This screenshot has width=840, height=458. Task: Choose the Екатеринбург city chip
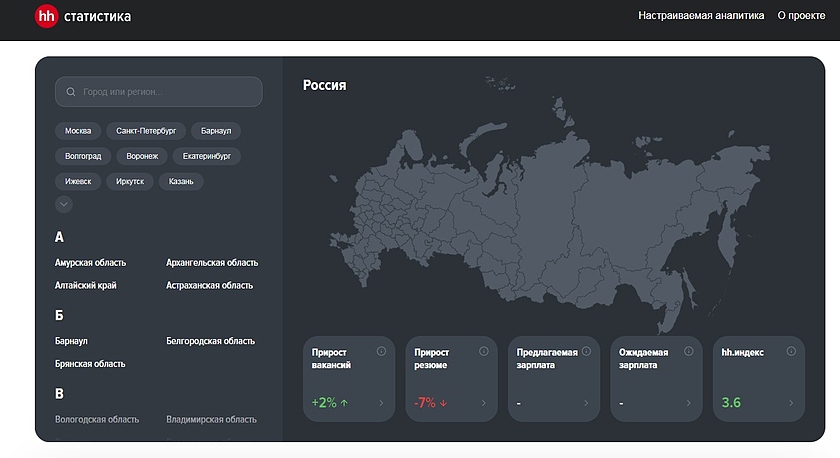pos(207,156)
